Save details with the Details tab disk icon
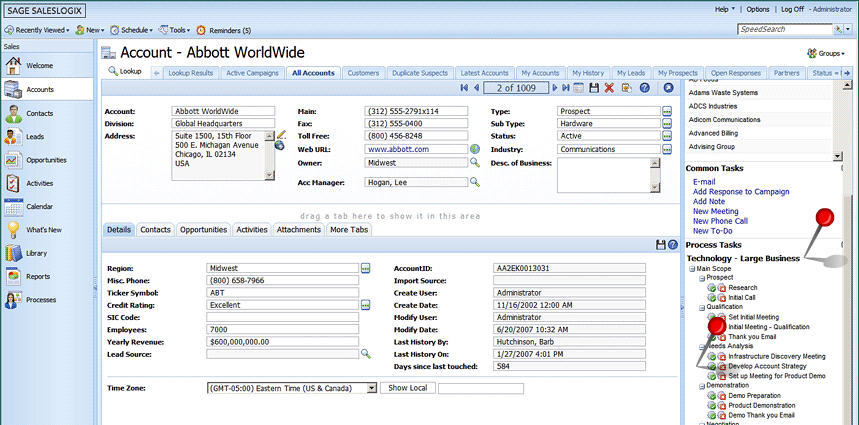 pos(661,245)
